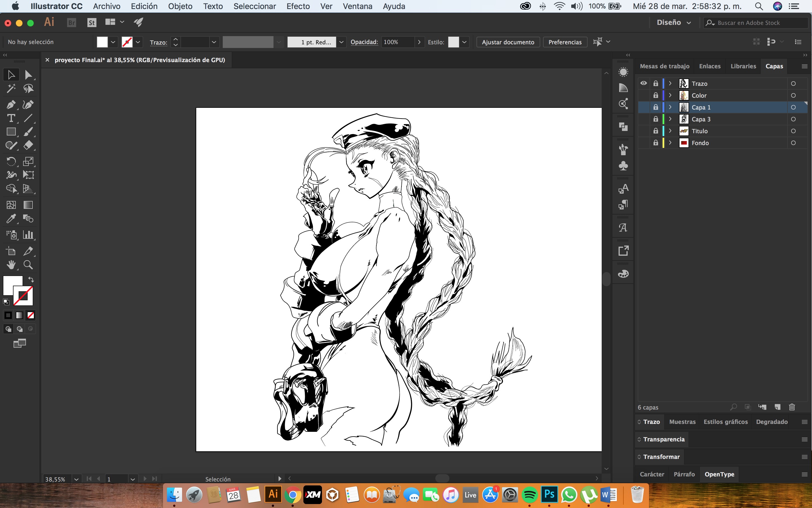The image size is (812, 508).
Task: Open Adobe Bridge with Br icon
Action: click(x=71, y=23)
